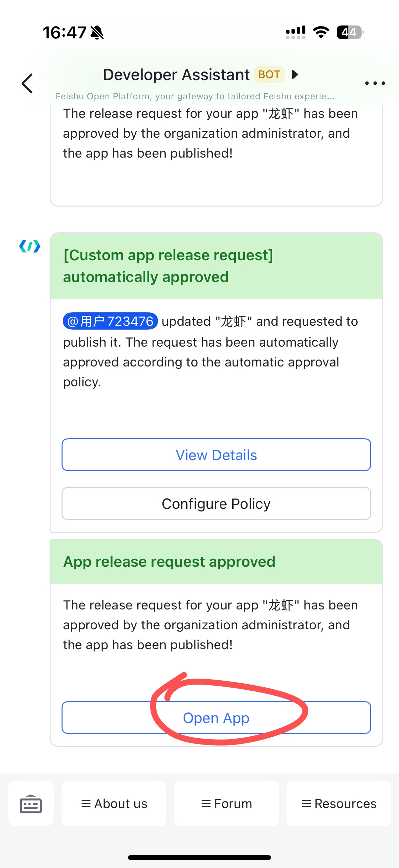399x868 pixels.
Task: Click the View Details button
Action: point(216,455)
